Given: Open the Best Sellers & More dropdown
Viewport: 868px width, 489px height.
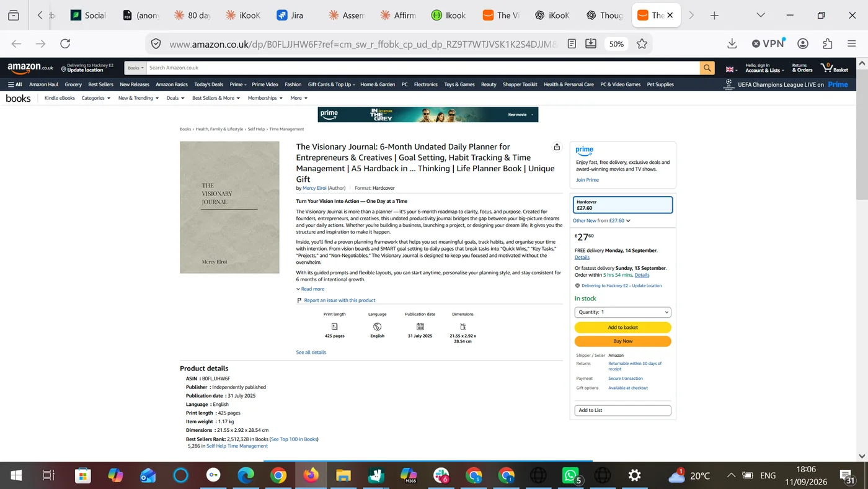Looking at the screenshot, I should click(215, 98).
